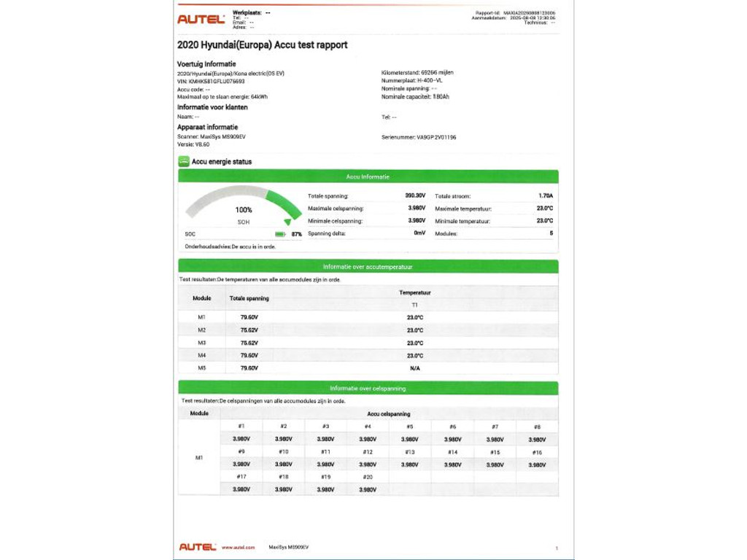Select the Maximale celspanning label
This screenshot has height=560, width=747.
pos(336,209)
